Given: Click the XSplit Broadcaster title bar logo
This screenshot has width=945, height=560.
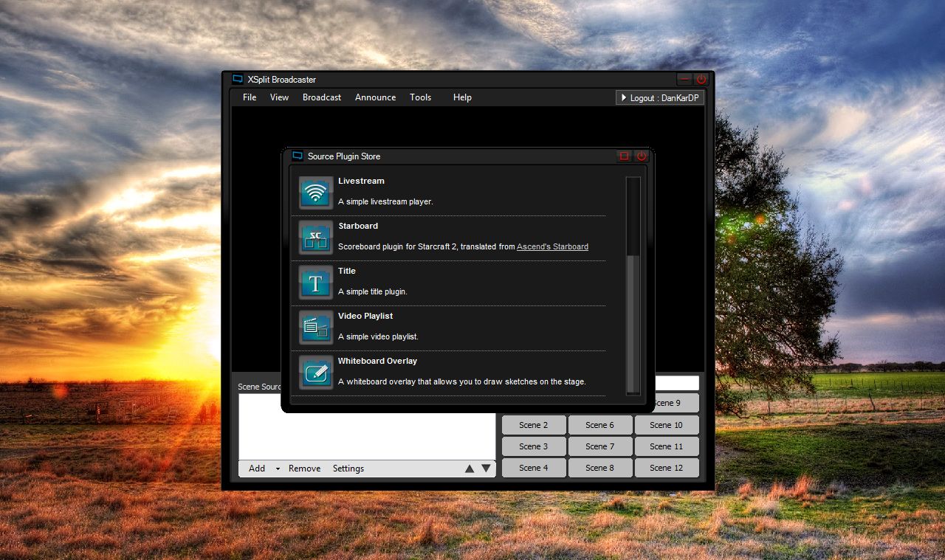Looking at the screenshot, I should click(x=238, y=79).
